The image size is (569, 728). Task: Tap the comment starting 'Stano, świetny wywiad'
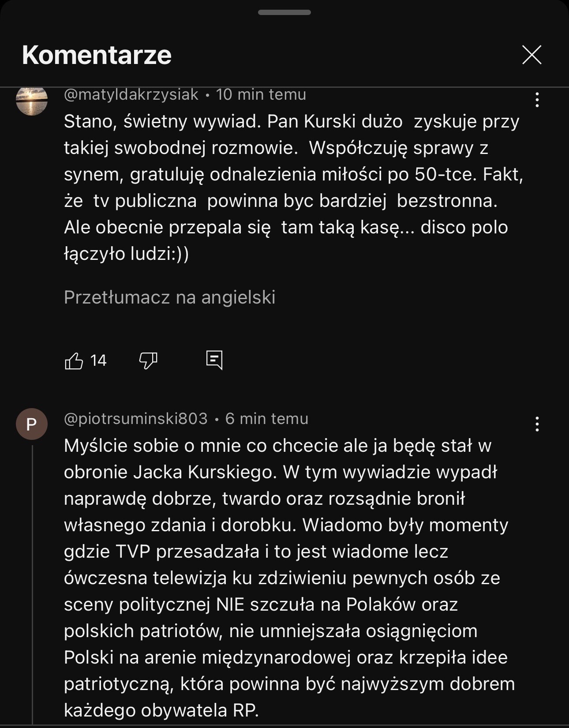point(291,188)
